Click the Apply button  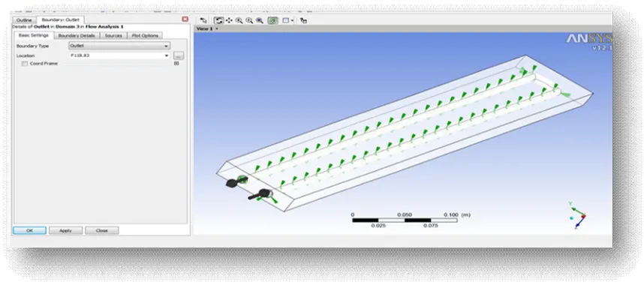pyautogui.click(x=66, y=231)
